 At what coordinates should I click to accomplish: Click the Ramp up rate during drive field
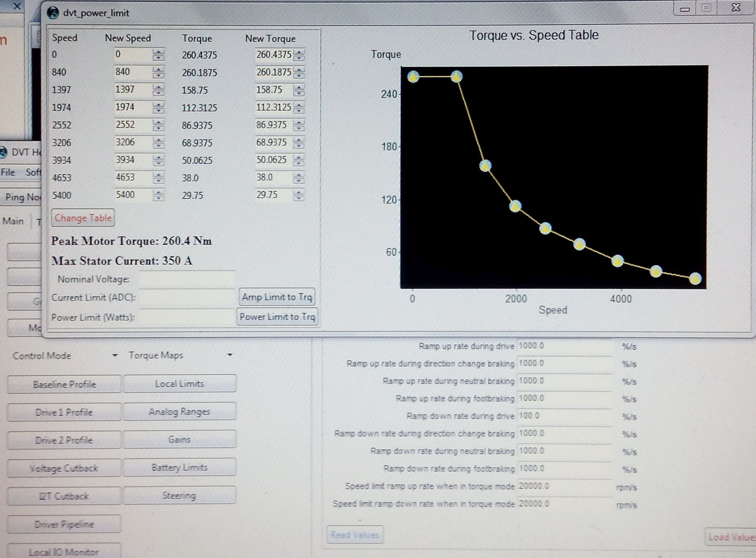click(x=565, y=346)
